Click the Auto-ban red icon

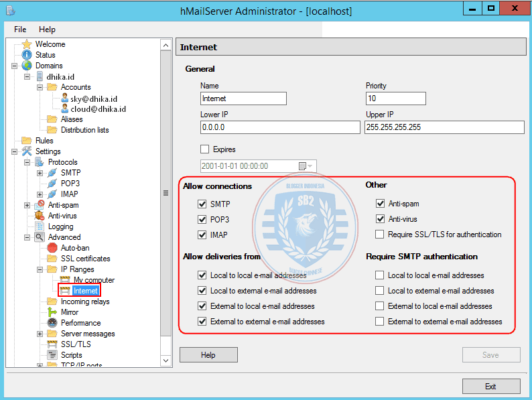pos(52,248)
